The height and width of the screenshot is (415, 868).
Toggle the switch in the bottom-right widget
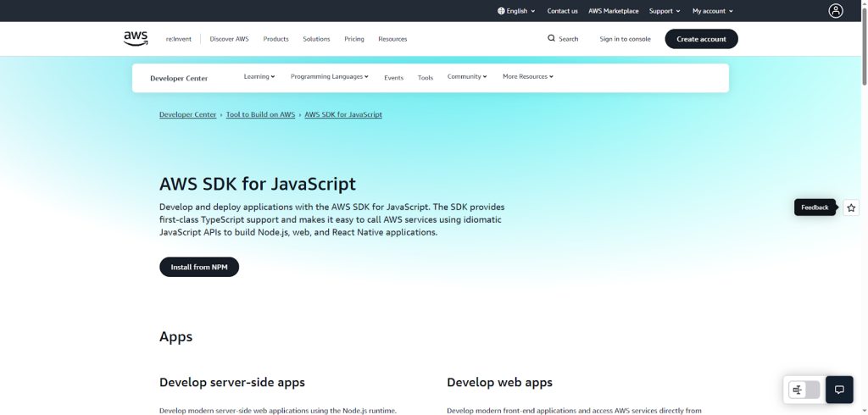[804, 390]
